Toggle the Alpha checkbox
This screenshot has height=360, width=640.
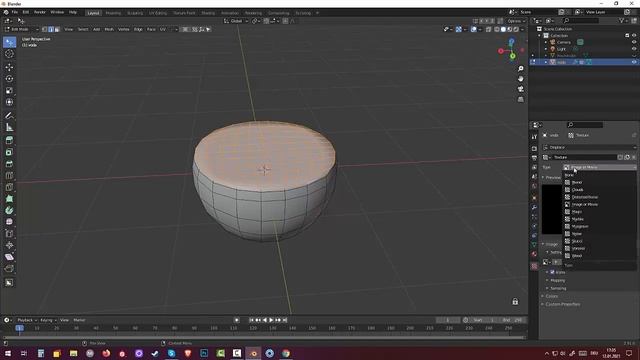(x=552, y=272)
